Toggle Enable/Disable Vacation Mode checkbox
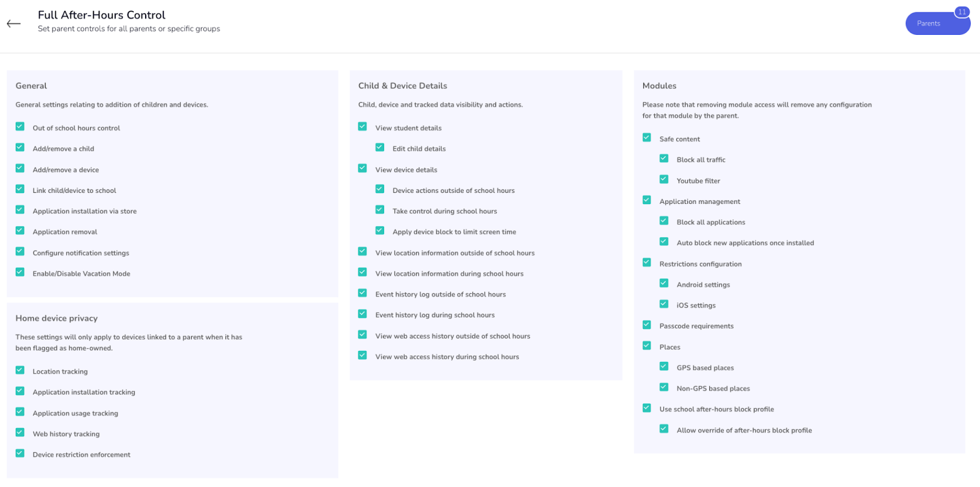This screenshot has height=487, width=980. coord(20,273)
